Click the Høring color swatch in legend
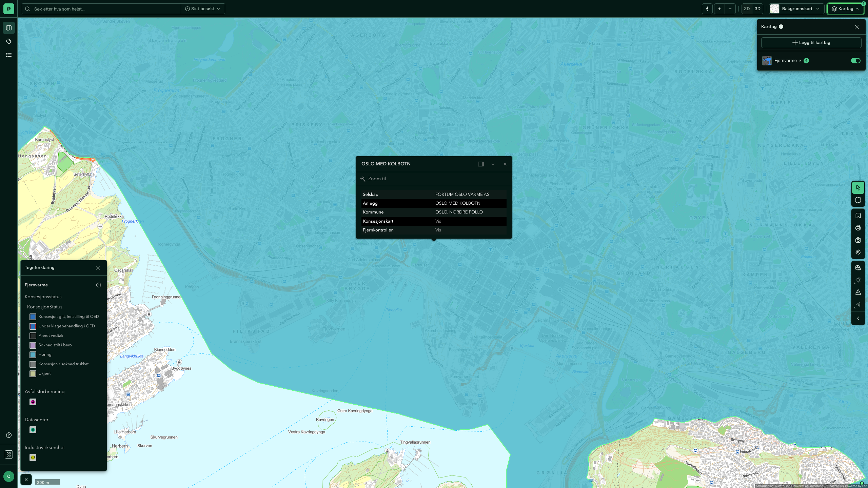Screen dimensions: 868x488 point(33,355)
